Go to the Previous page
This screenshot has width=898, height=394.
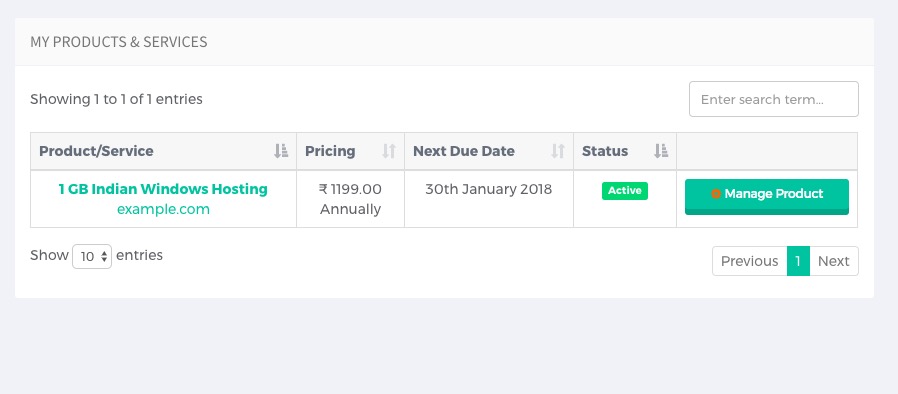[x=749, y=261]
